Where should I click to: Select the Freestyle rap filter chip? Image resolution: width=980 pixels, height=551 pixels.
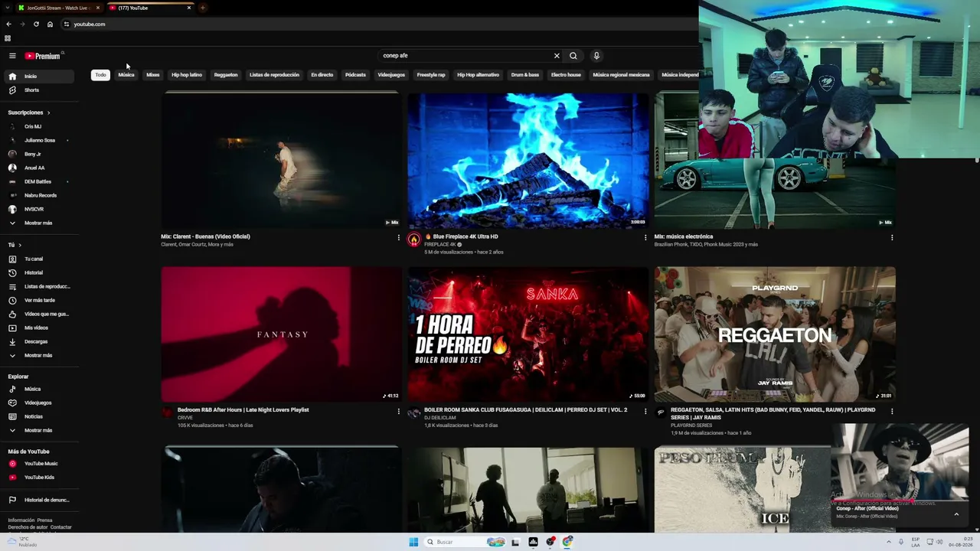[x=431, y=75]
